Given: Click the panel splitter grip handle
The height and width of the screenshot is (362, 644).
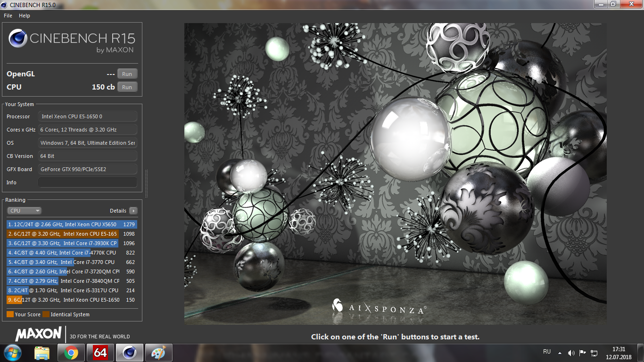Looking at the screenshot, I should coord(146,184).
